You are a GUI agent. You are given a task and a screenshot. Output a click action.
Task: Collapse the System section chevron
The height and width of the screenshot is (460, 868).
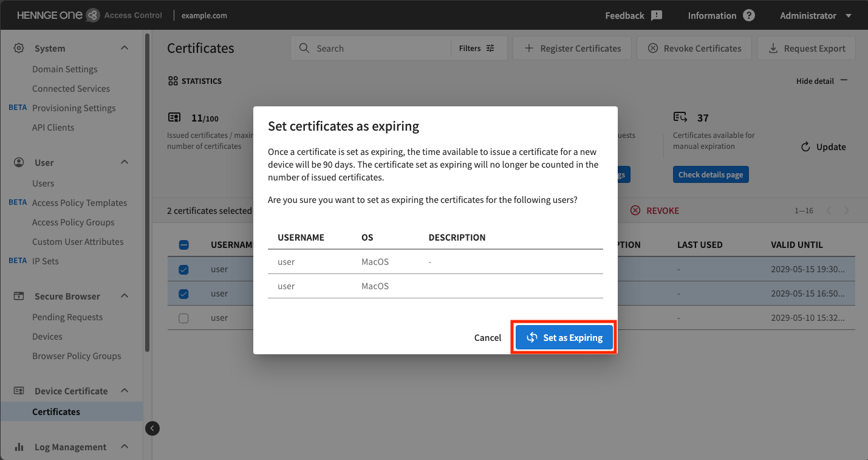125,48
